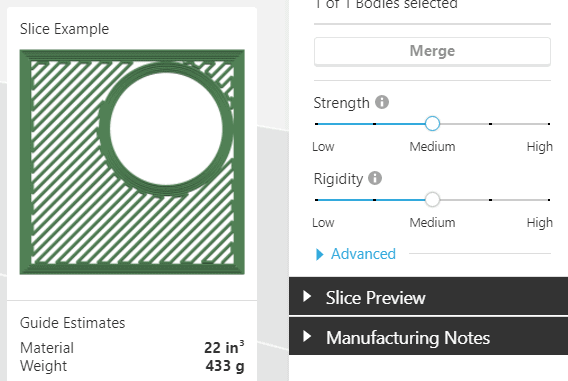Click the Slice Preview disclosure triangle
The height and width of the screenshot is (381, 568).
pyautogui.click(x=307, y=296)
